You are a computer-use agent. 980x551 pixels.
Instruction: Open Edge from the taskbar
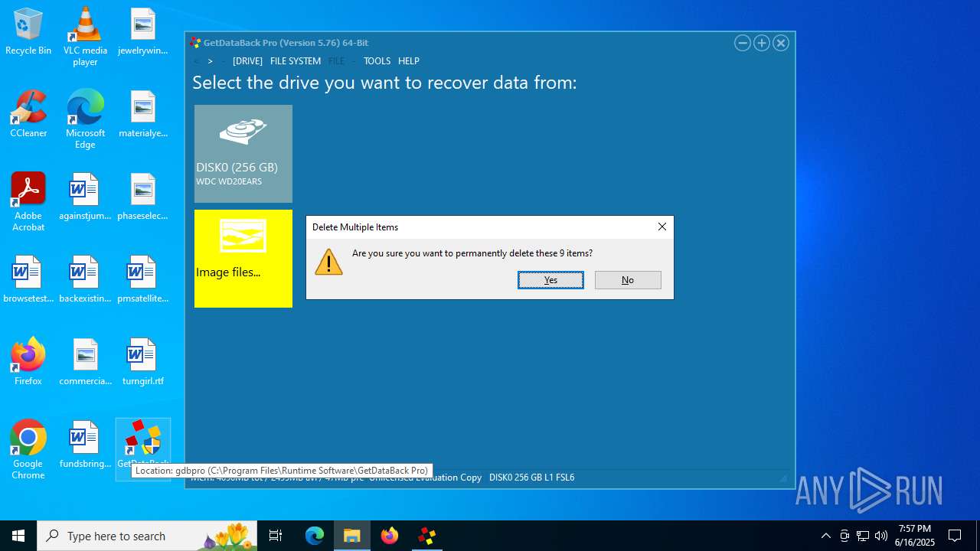(315, 536)
